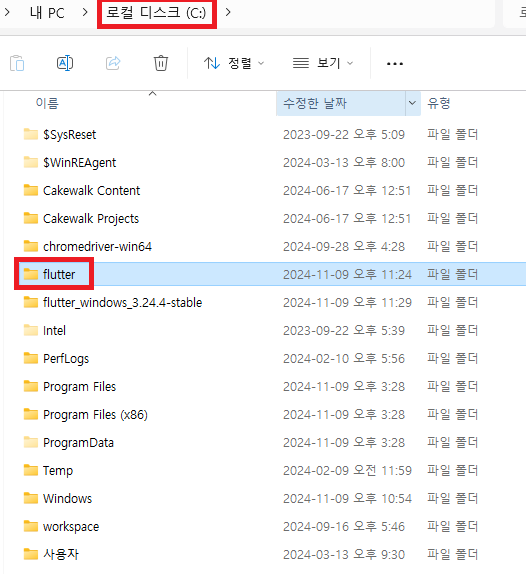
Task: Click 파일 폴더 type cell of Intel row
Action: coord(453,330)
